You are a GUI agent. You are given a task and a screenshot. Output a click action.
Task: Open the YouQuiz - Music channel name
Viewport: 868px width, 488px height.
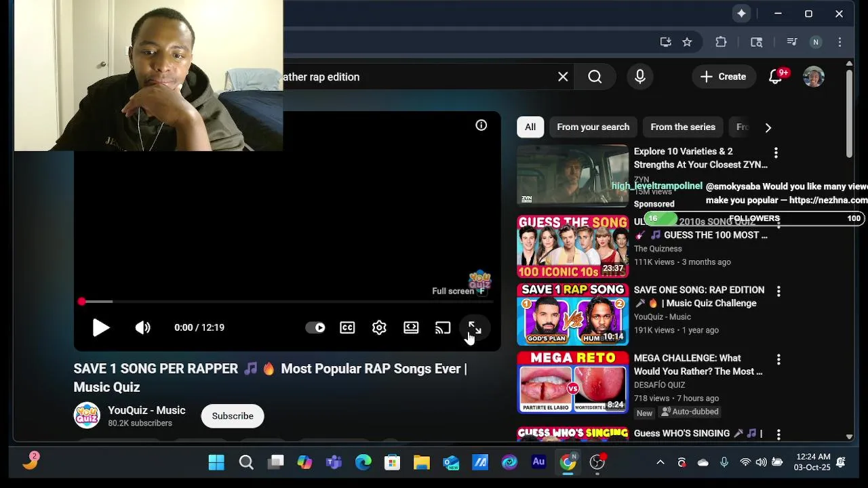(x=146, y=410)
